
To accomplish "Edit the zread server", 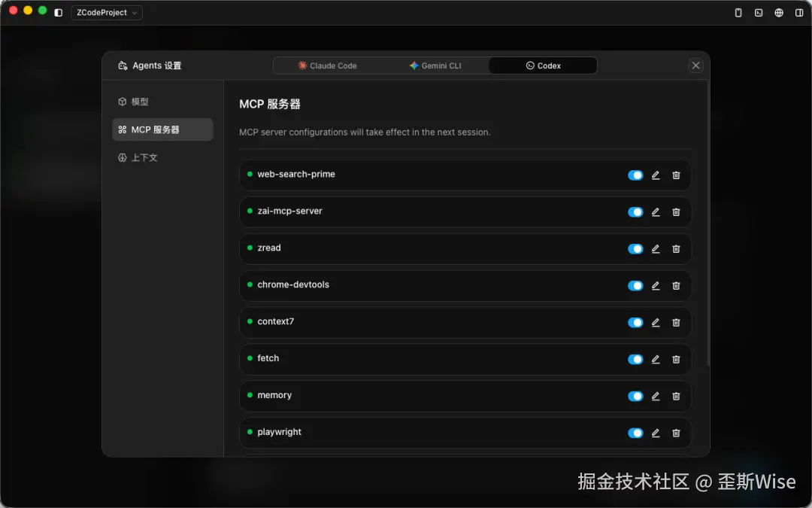I will pyautogui.click(x=656, y=249).
